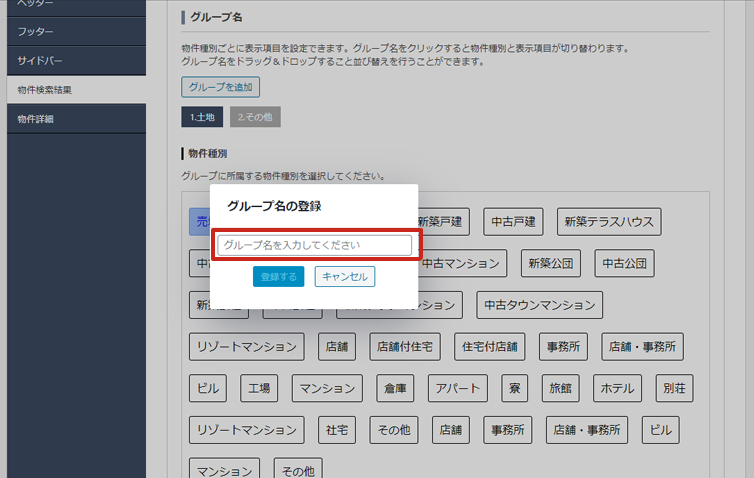Select the 社宅 property type
754x478 pixels.
pyautogui.click(x=336, y=430)
